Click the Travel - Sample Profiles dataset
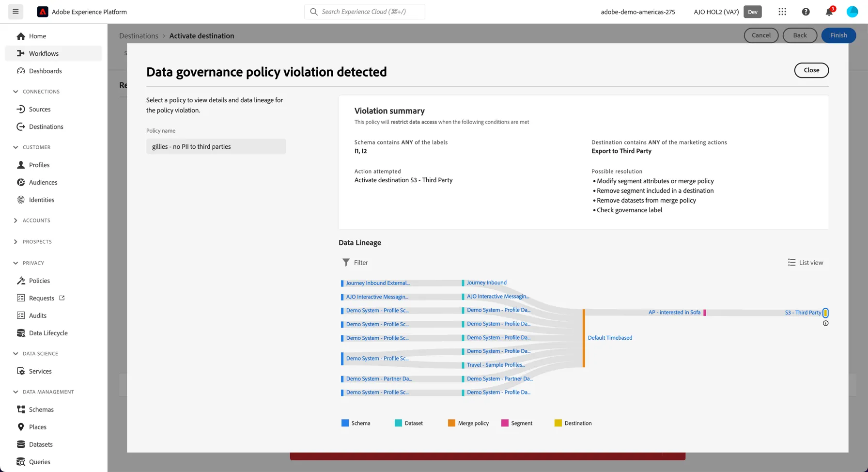 [x=496, y=365]
